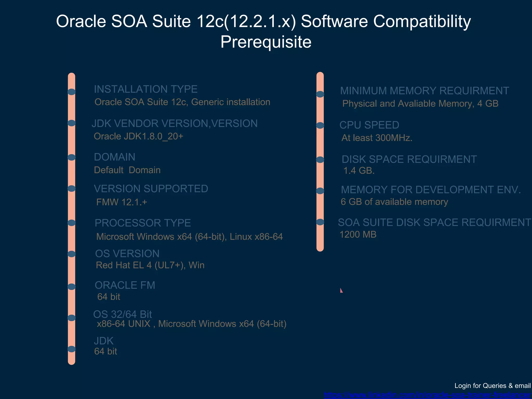The width and height of the screenshot is (532, 399).
Task: Select the 'INSTALLATION TYPE' heading
Action: 146,89
